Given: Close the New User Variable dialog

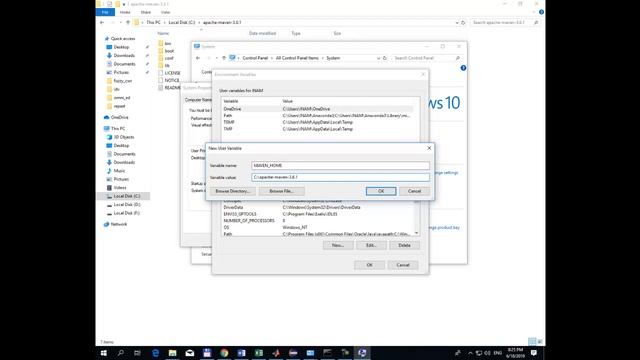Looking at the screenshot, I should point(429,148).
